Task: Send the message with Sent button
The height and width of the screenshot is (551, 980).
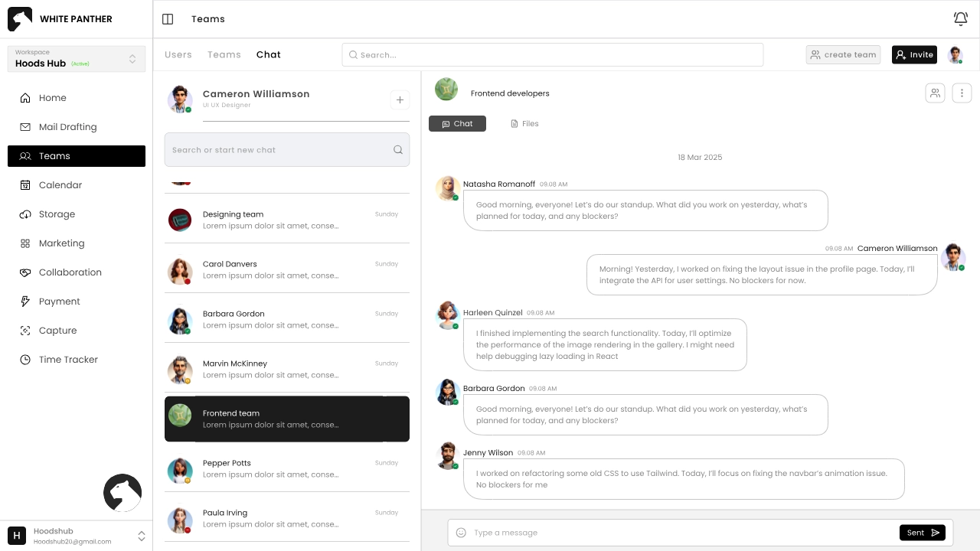Action: click(922, 533)
